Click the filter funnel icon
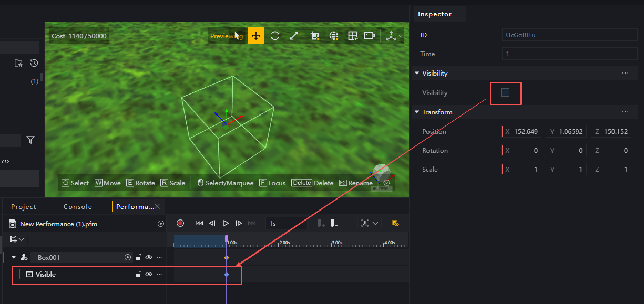The height and width of the screenshot is (304, 644). pyautogui.click(x=30, y=140)
